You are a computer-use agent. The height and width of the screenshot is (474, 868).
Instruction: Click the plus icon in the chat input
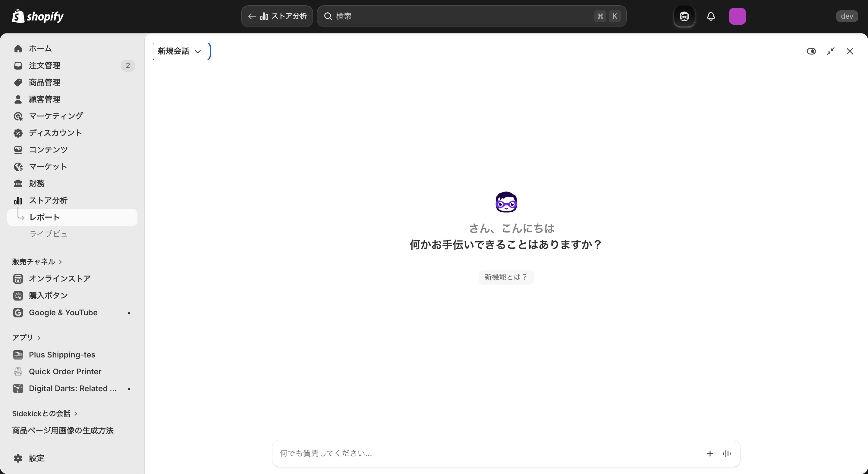tap(710, 453)
